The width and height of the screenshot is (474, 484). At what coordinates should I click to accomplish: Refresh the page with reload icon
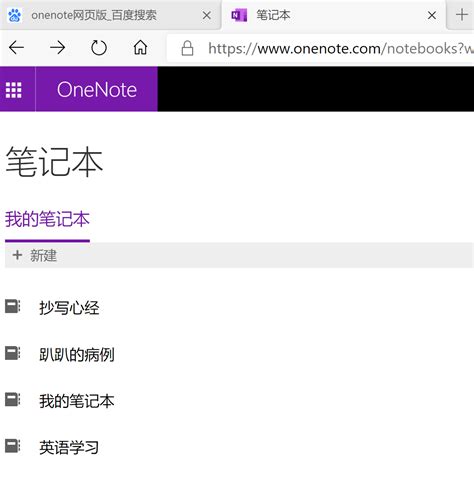click(99, 48)
